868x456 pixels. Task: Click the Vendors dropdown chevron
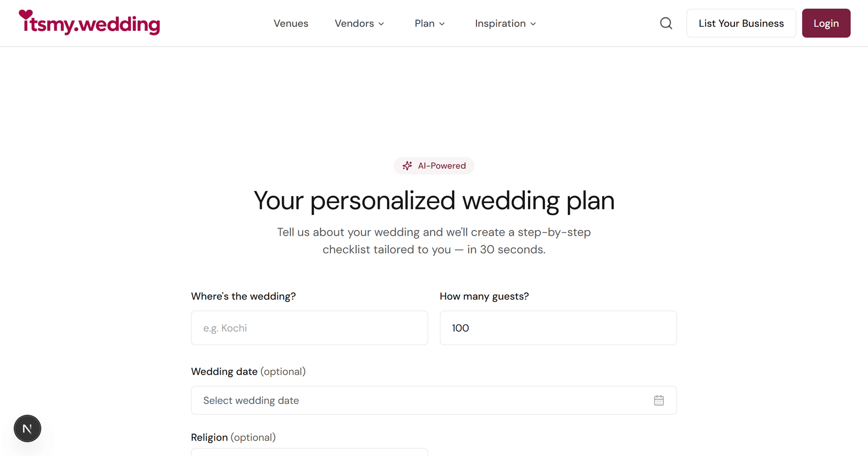[382, 24]
